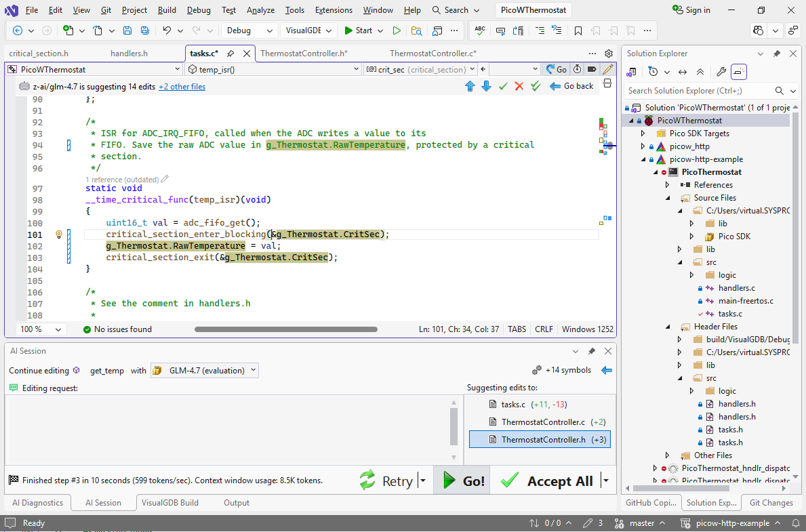Toggle Preview Selected Items in Solution Explorer
This screenshot has height=532, width=806.
[739, 72]
